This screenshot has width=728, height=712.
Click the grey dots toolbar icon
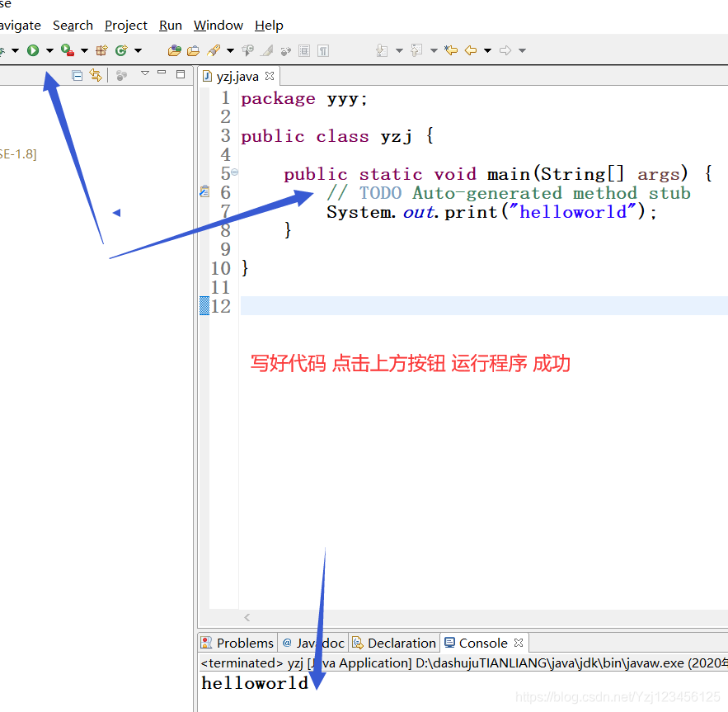pos(285,50)
